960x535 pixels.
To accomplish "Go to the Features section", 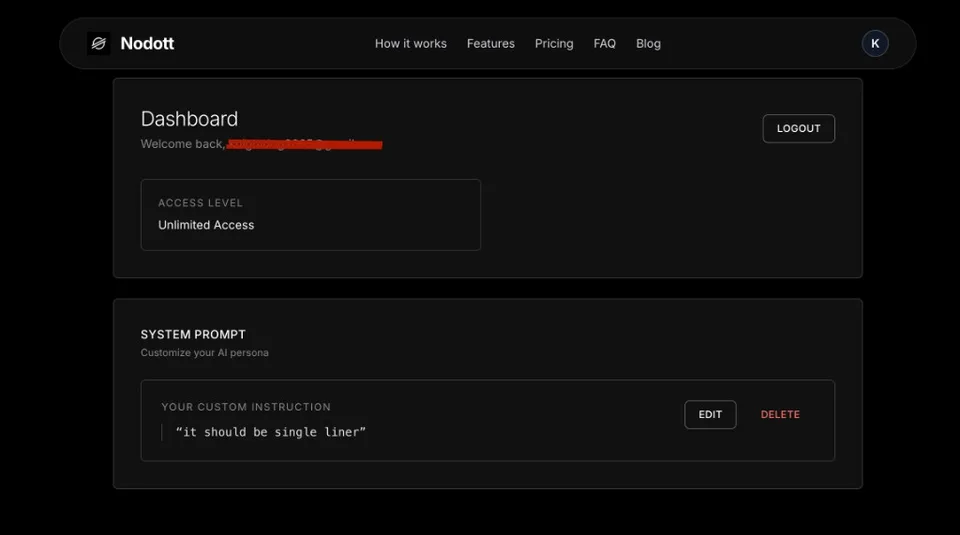I will point(490,43).
